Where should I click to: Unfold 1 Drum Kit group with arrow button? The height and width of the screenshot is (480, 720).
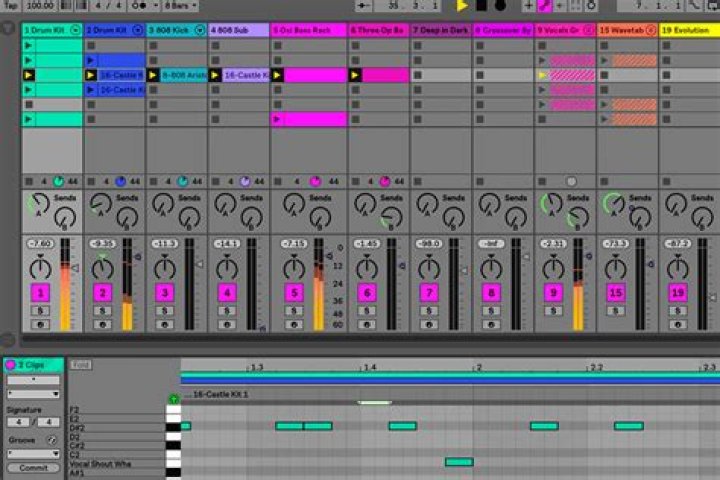pyautogui.click(x=75, y=30)
